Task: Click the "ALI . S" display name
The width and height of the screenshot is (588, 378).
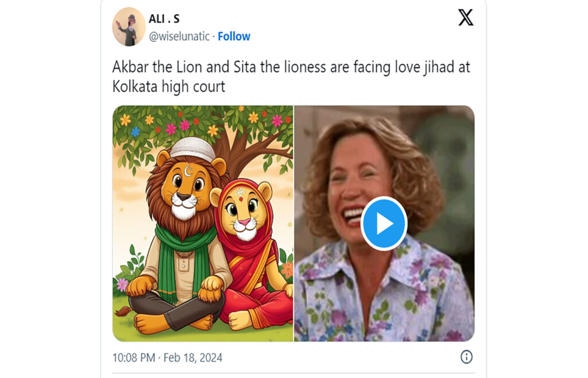Action: click(164, 18)
